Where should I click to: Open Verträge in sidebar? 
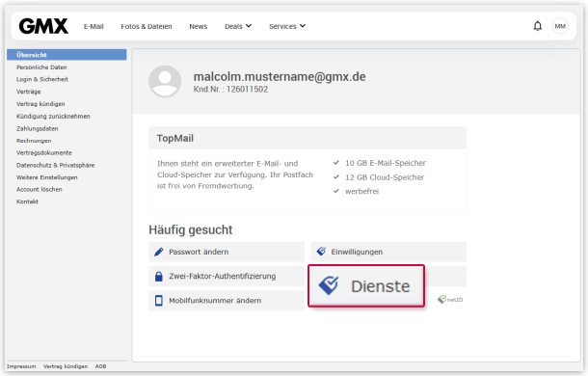[x=29, y=92]
